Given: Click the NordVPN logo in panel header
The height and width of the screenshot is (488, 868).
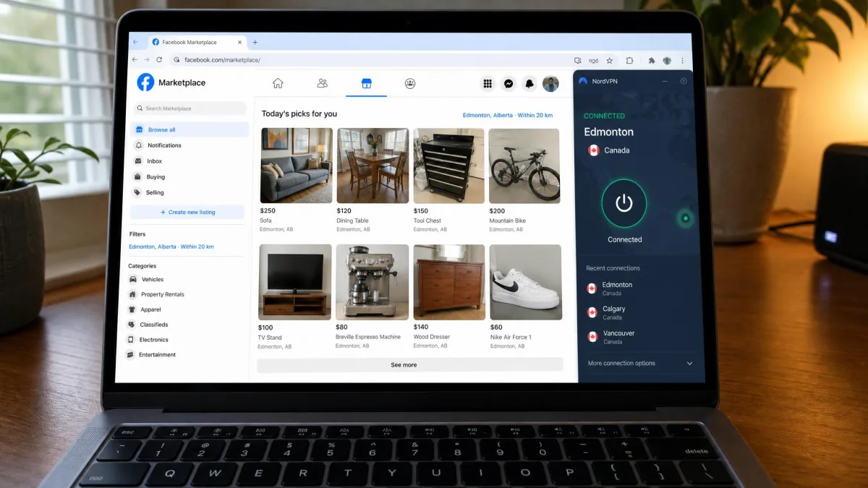Looking at the screenshot, I should point(583,81).
